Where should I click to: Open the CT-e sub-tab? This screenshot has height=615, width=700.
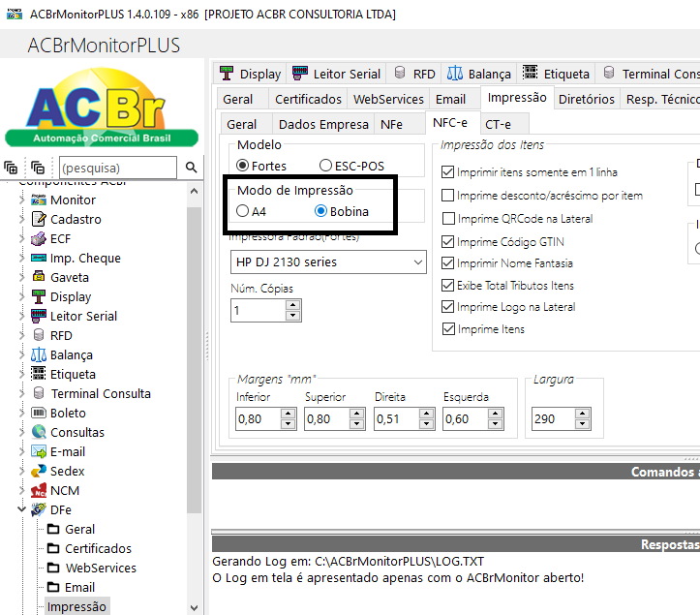click(504, 124)
